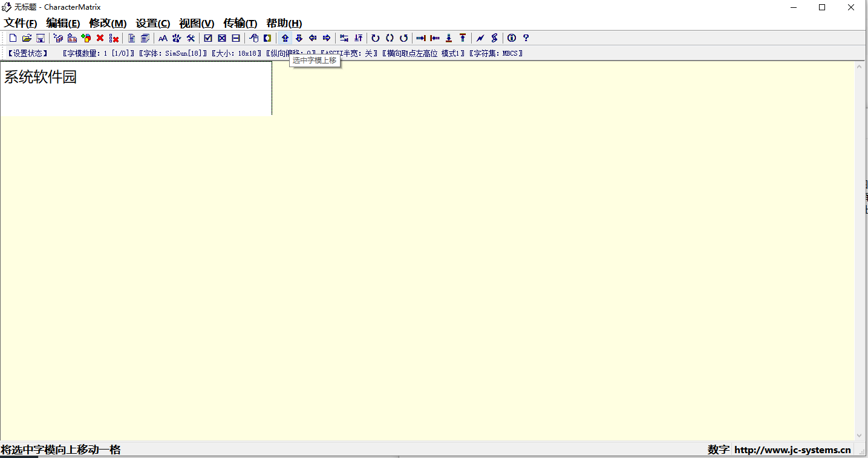
Task: Click the 将选中字模向上移动一格 status message
Action: 60,450
